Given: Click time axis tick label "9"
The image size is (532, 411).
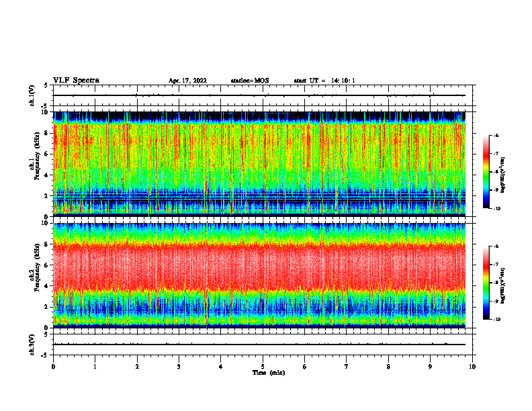Looking at the screenshot, I should pos(430,366).
